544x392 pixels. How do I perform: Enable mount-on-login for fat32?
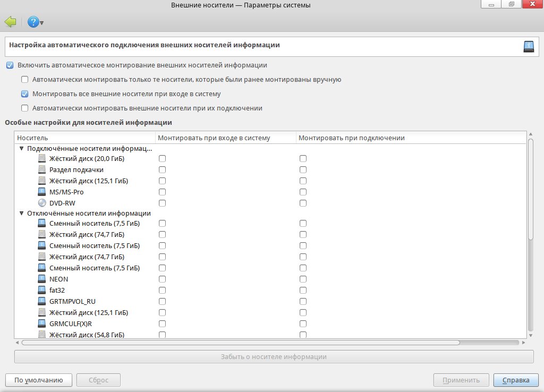pos(162,290)
